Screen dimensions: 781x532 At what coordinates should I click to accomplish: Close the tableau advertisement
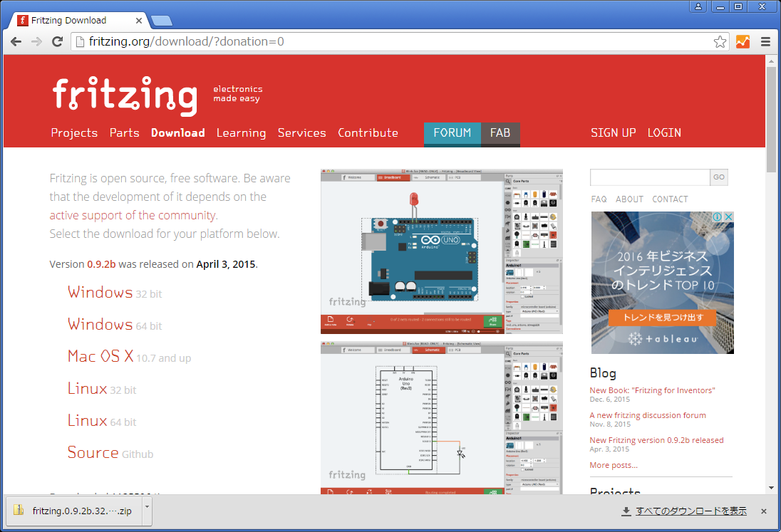pos(728,217)
